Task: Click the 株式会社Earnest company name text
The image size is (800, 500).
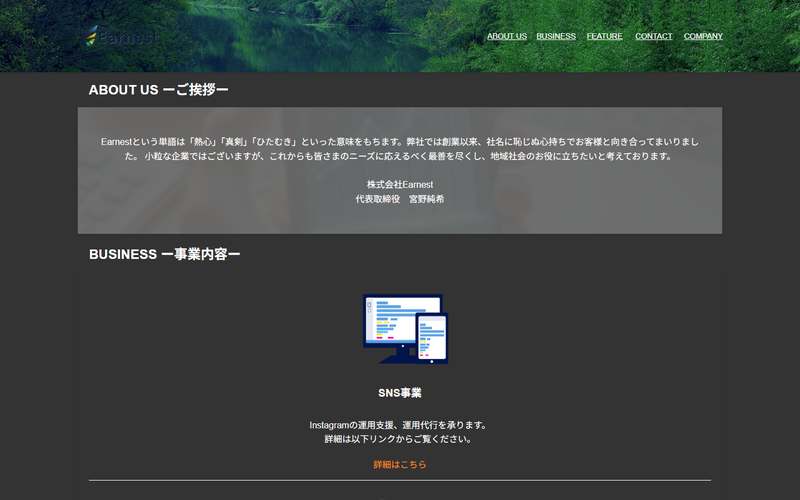Action: [400, 184]
